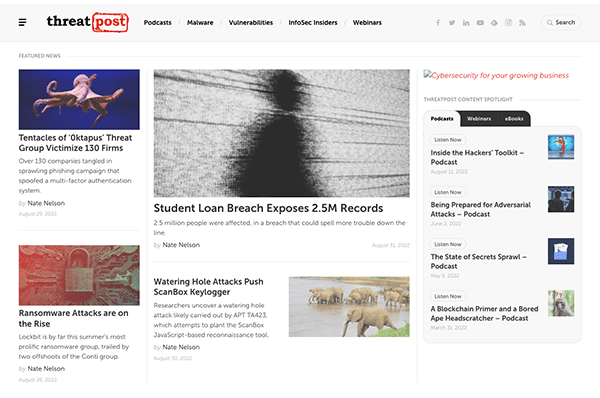The image size is (600, 398).
Task: Open the hamburger menu icon
Action: tap(23, 23)
